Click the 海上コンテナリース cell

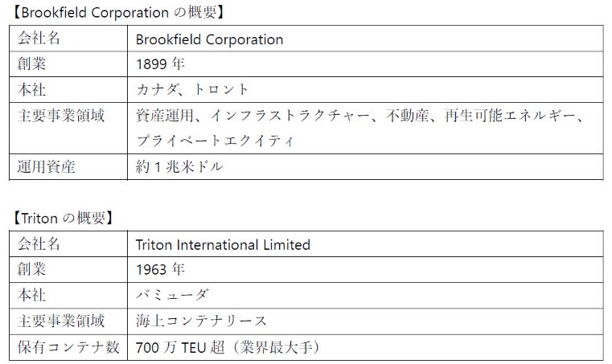(201, 321)
